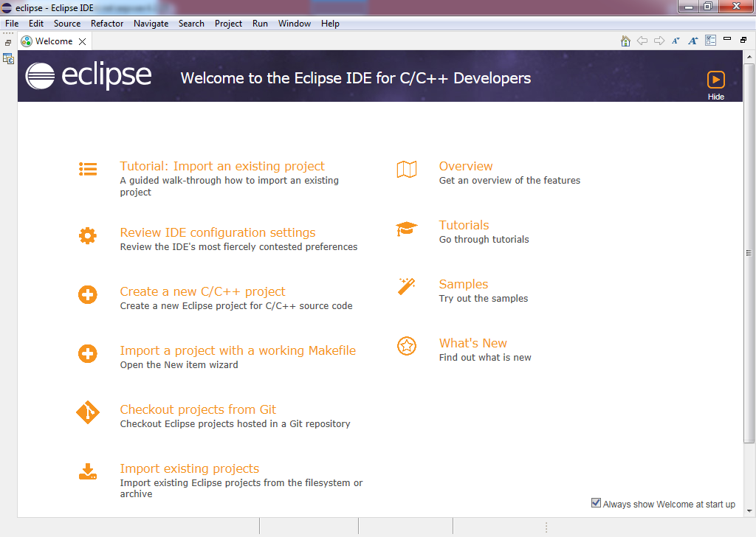Close the Welcome tab
756x537 pixels.
[83, 42]
